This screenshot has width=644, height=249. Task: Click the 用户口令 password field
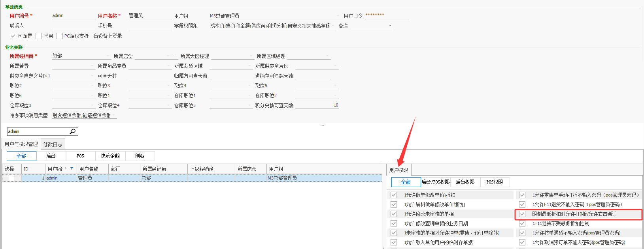point(386,15)
